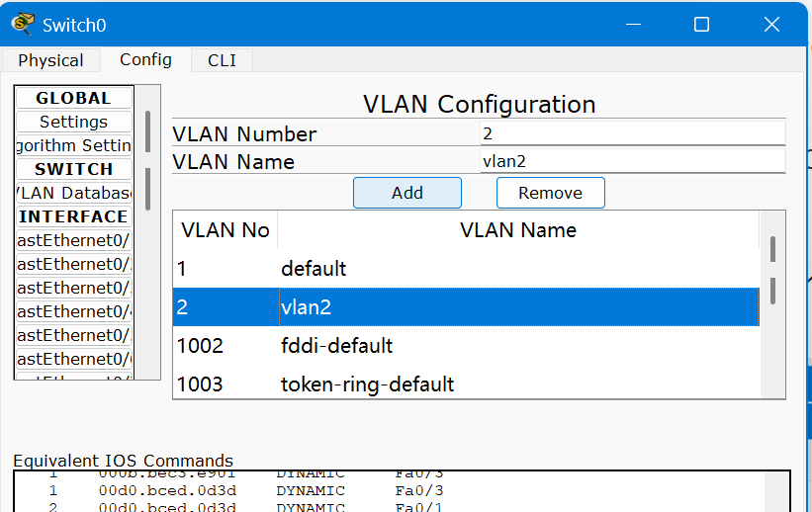Expand the SWITCH section in sidebar
This screenshot has height=512, width=812.
click(73, 169)
